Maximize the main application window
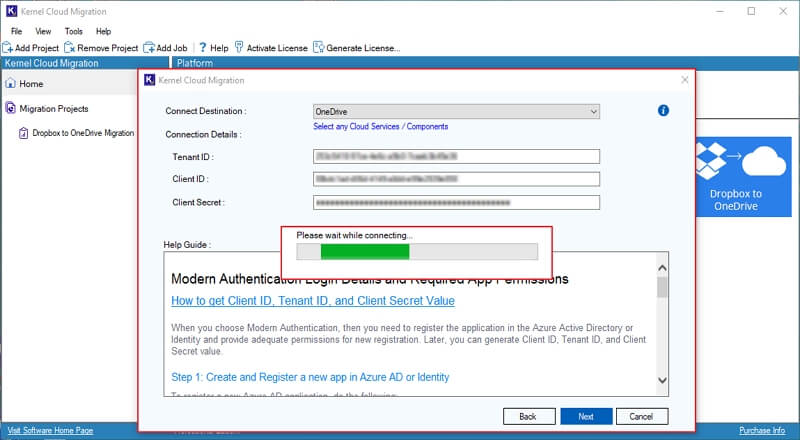This screenshot has width=800, height=440. click(x=751, y=11)
